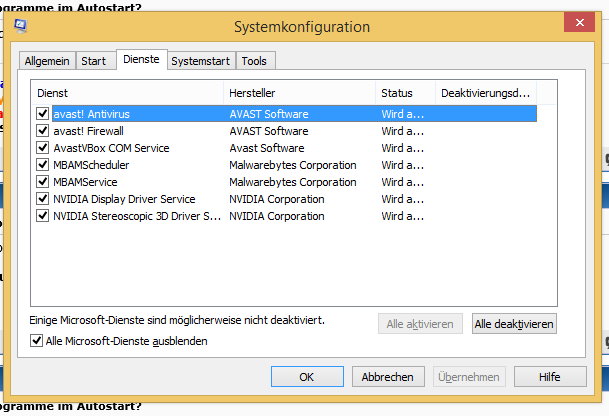Click the Status column header
Viewport: 609px width, 416px height.
tap(405, 93)
